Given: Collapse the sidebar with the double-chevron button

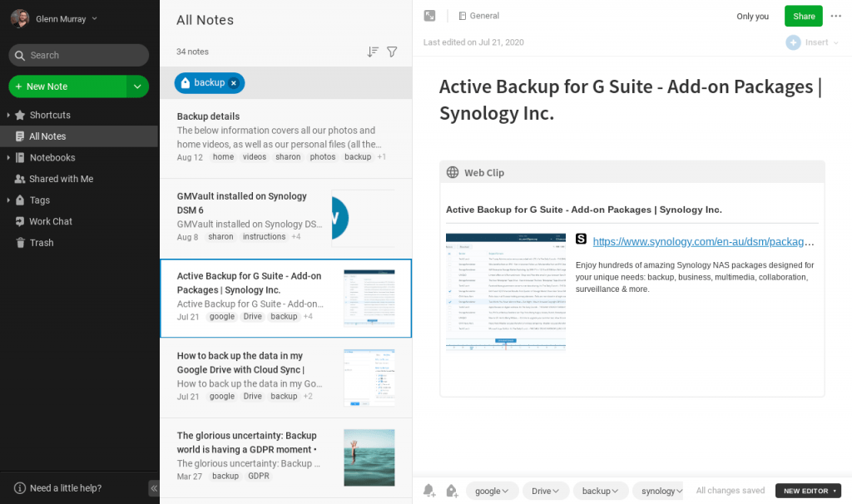Looking at the screenshot, I should coord(154,488).
